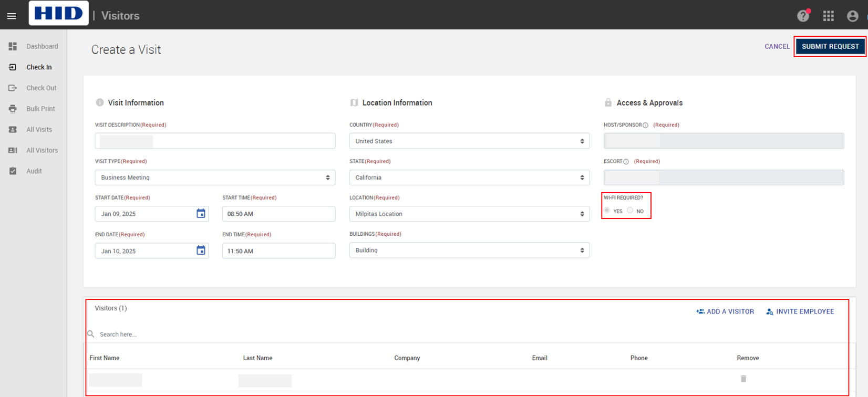Open the End Date calendar picker

click(x=201, y=250)
